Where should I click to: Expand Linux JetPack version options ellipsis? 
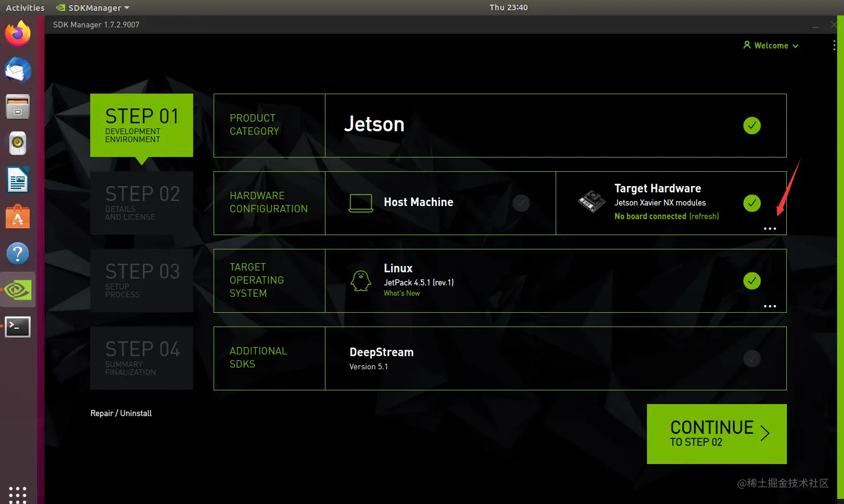[x=770, y=306]
